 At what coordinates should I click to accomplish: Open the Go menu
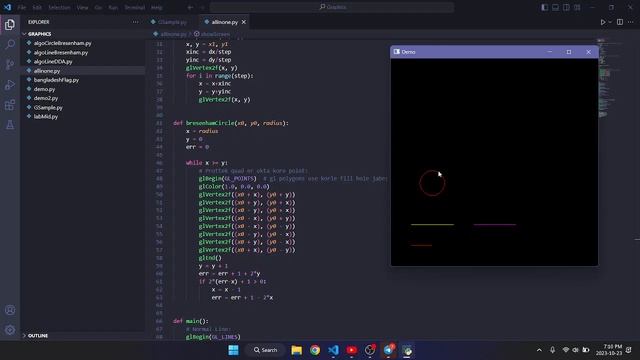(98, 7)
